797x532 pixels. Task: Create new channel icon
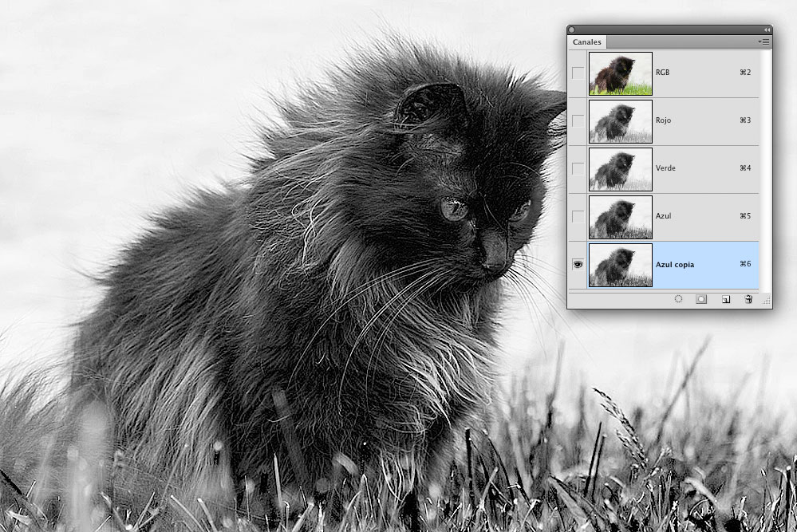[726, 299]
